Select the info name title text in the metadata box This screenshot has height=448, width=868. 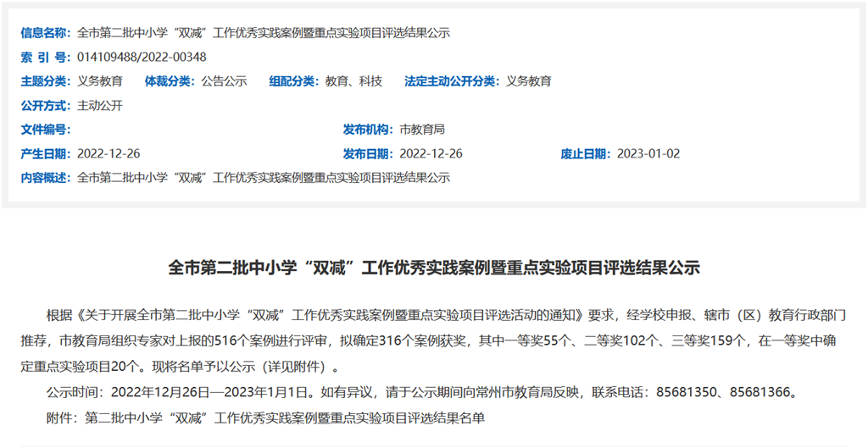(264, 33)
